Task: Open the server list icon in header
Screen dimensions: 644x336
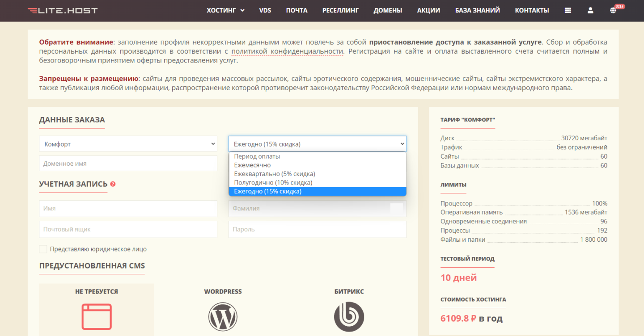Action: coord(568,10)
